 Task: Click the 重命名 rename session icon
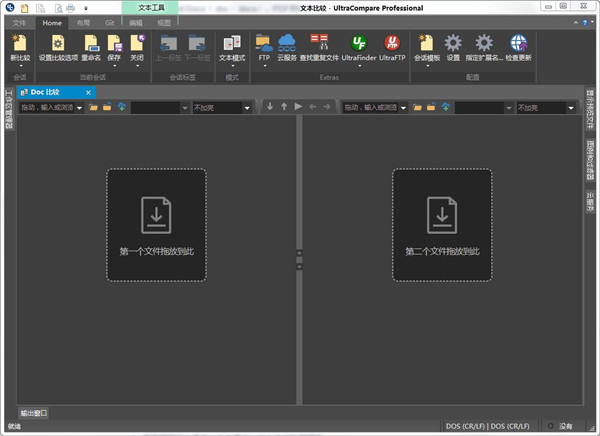[x=91, y=43]
